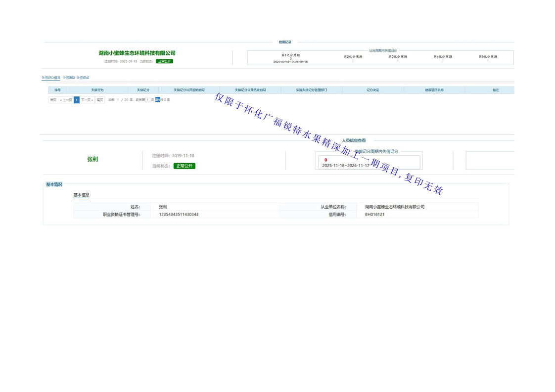Click the 第1记分周期 cell

(x=290, y=58)
